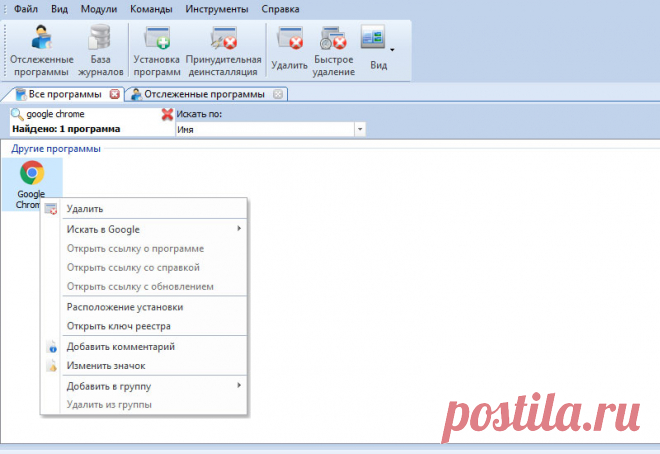Expand the Вид toolbar dropdown arrow
This screenshot has width=660, height=454.
pyautogui.click(x=392, y=49)
